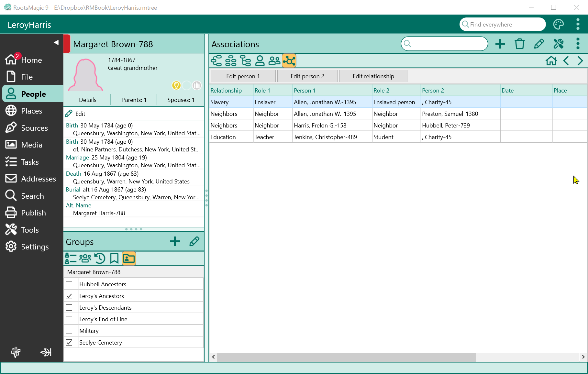
Task: Select the Associations view icon
Action: (289, 61)
